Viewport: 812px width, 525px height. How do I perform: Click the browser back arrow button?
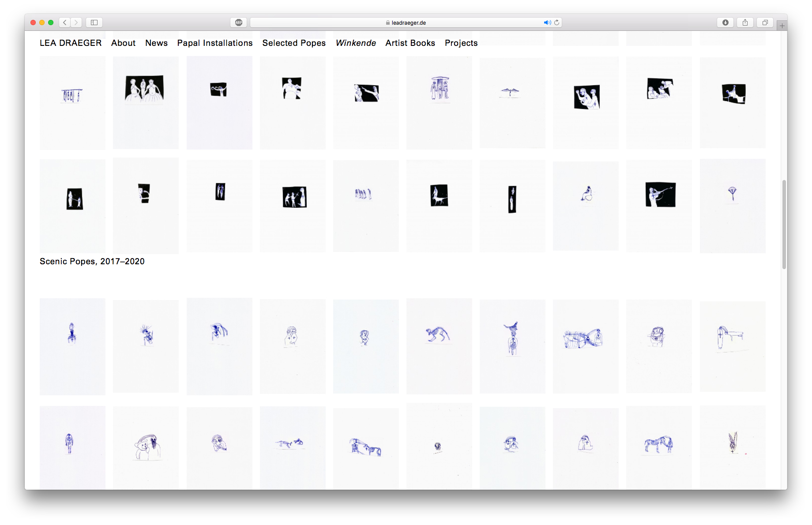pos(65,22)
